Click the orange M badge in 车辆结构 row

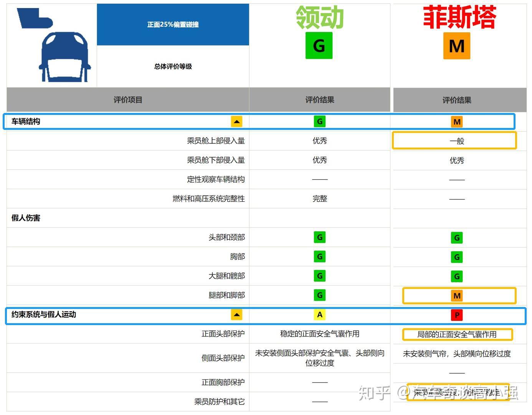[456, 121]
